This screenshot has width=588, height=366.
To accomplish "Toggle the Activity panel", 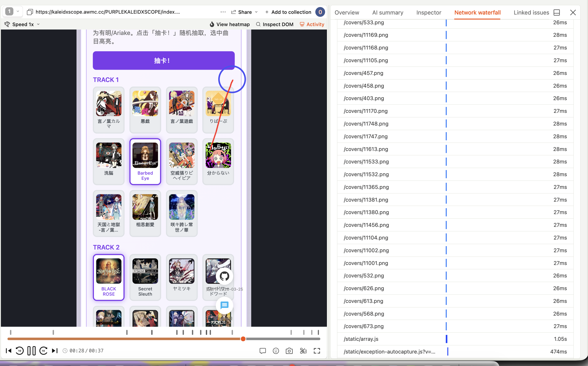I will pyautogui.click(x=312, y=24).
